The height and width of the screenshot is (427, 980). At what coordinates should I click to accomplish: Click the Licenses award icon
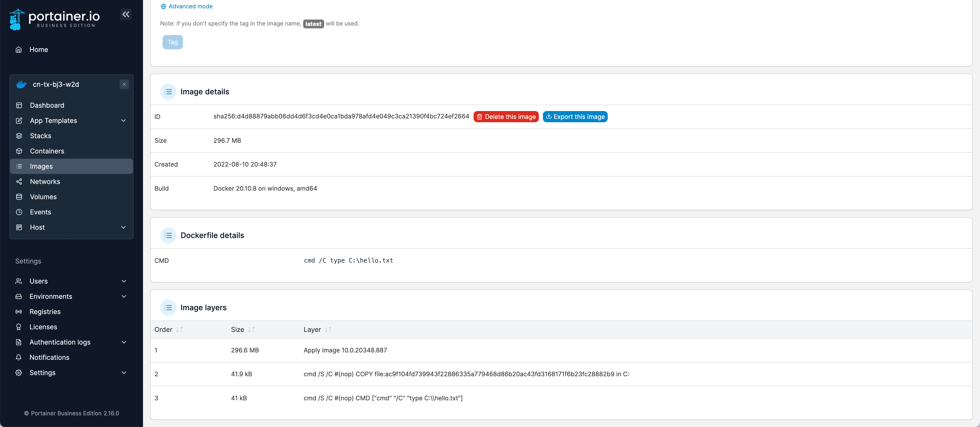(x=19, y=327)
